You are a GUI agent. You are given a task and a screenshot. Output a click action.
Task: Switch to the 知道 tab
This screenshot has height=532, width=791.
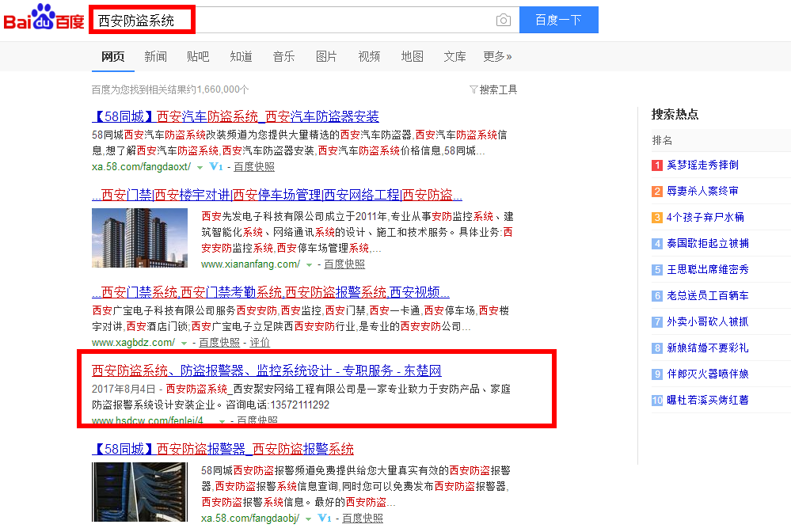241,56
